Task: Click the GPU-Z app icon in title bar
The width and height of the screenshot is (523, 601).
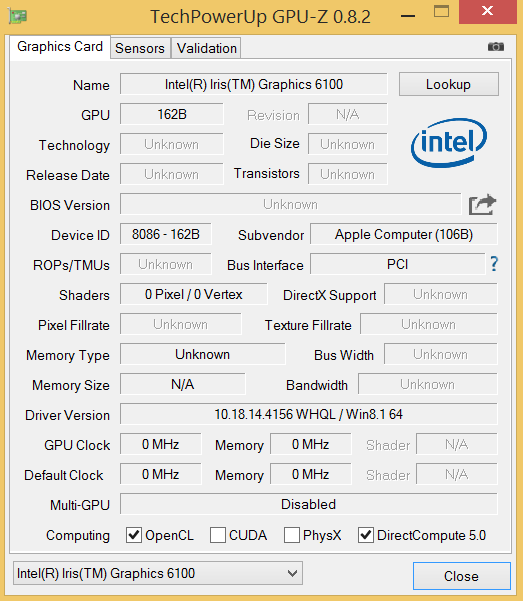Action: [x=17, y=16]
